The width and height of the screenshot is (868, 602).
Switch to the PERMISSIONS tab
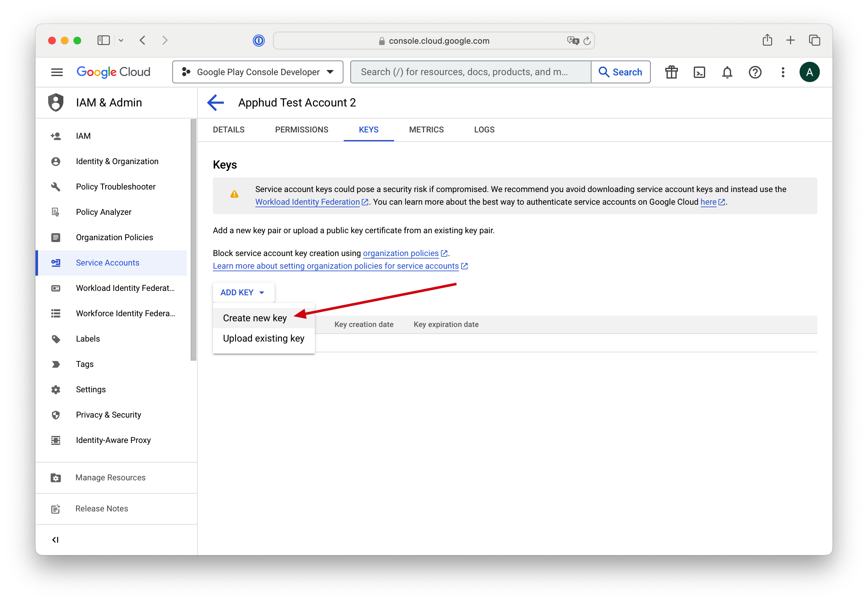click(x=301, y=129)
